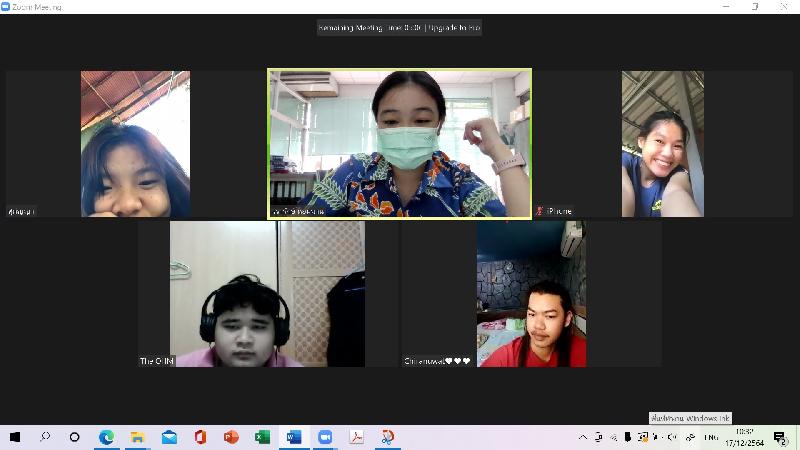Switch to the Word taskbar icon
The image size is (800, 450).
tap(293, 437)
